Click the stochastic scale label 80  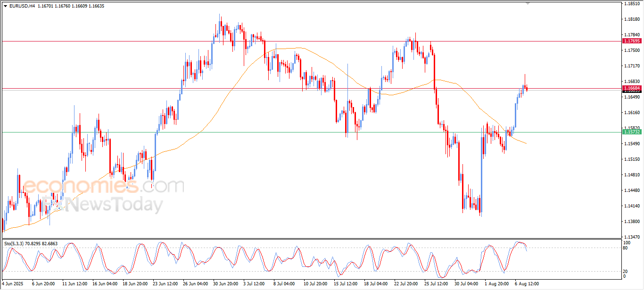[626, 248]
